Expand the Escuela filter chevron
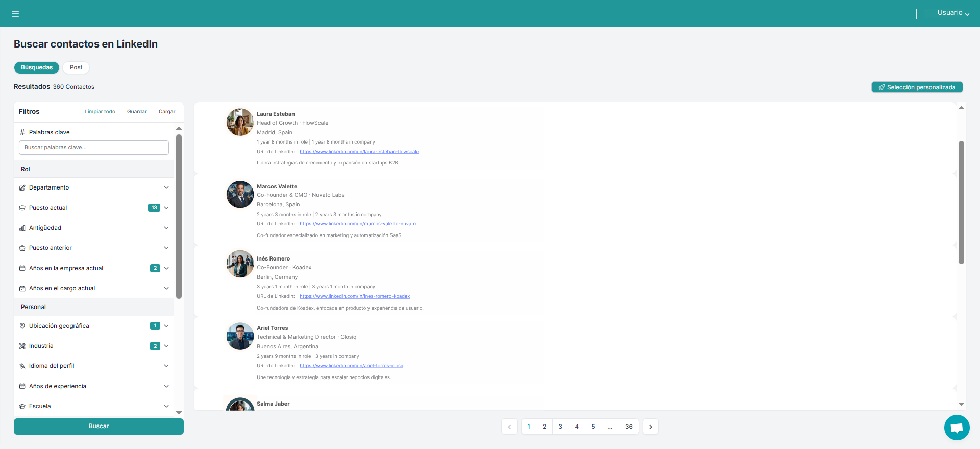 [166, 406]
